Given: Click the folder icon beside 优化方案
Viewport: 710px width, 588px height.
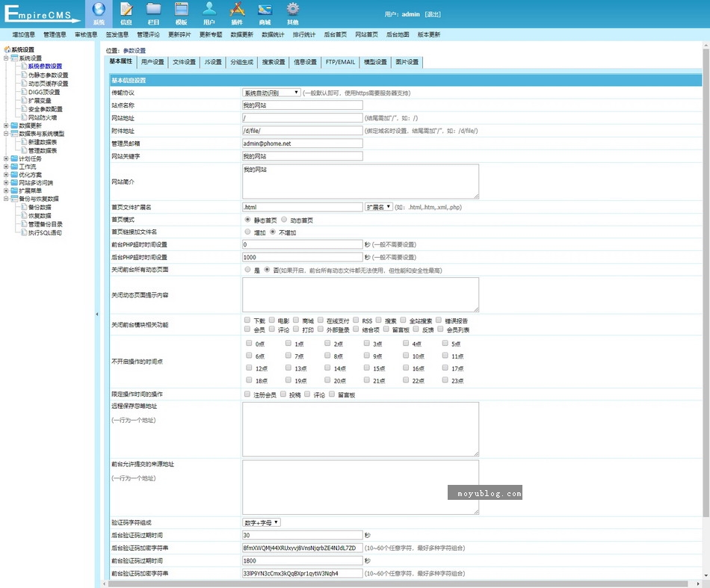Looking at the screenshot, I should [x=14, y=175].
